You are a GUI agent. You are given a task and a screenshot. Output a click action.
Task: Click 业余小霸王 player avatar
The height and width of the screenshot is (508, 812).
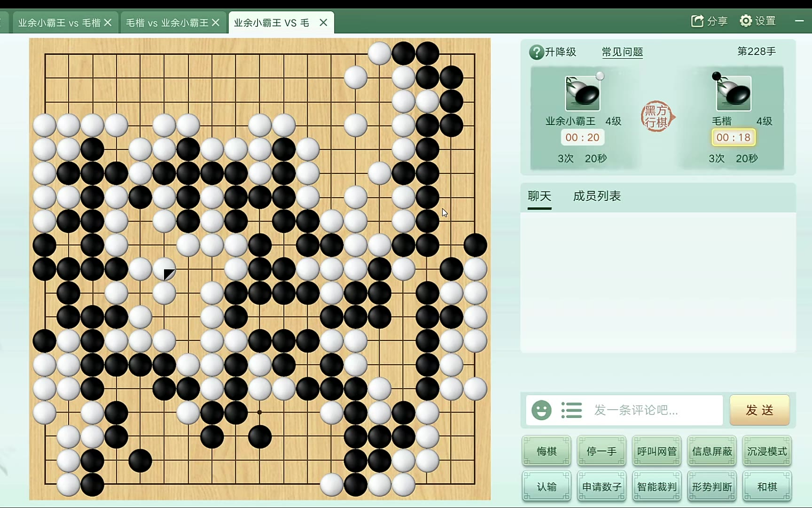tap(582, 93)
